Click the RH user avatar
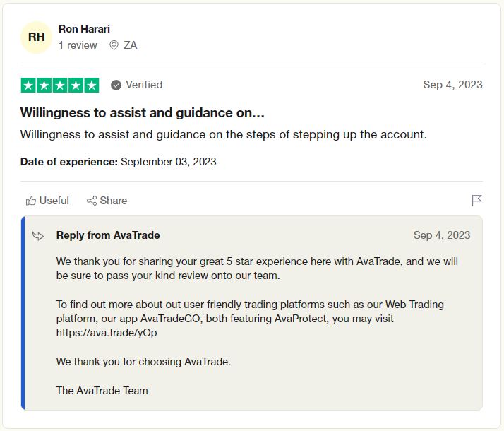The height and width of the screenshot is (431, 504). 36,37
